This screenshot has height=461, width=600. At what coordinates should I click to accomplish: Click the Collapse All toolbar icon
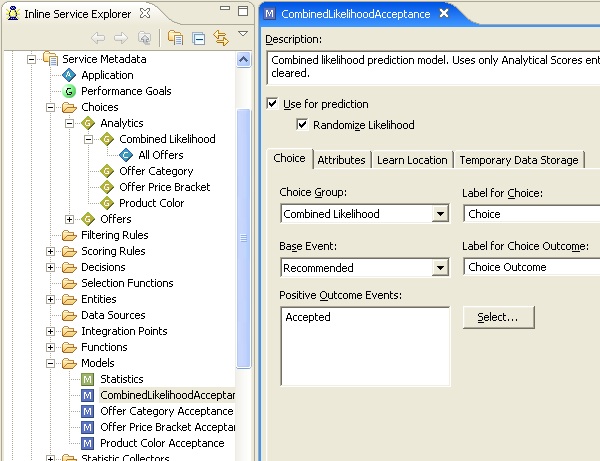[199, 39]
